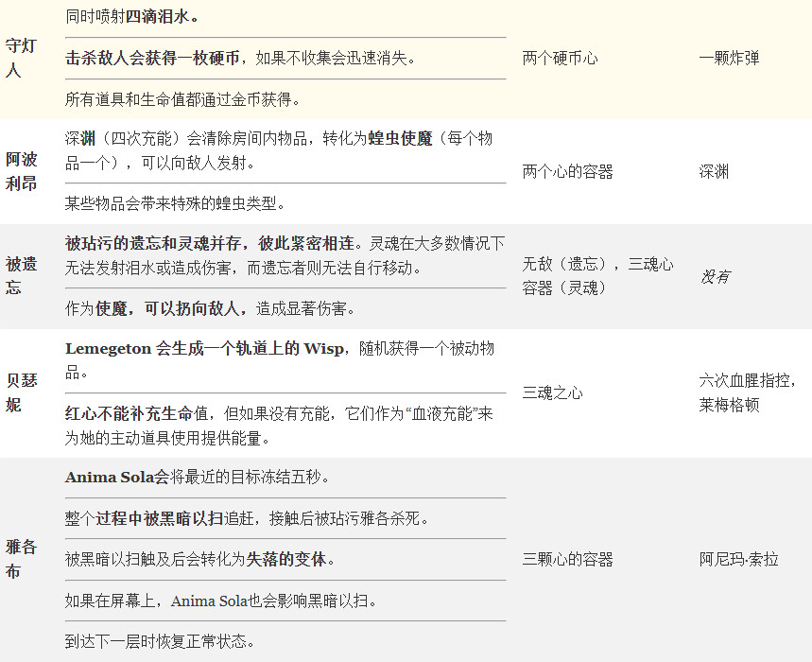Image resolution: width=812 pixels, height=662 pixels.
Task: Select the 三魂之心 health cell
Action: [552, 392]
